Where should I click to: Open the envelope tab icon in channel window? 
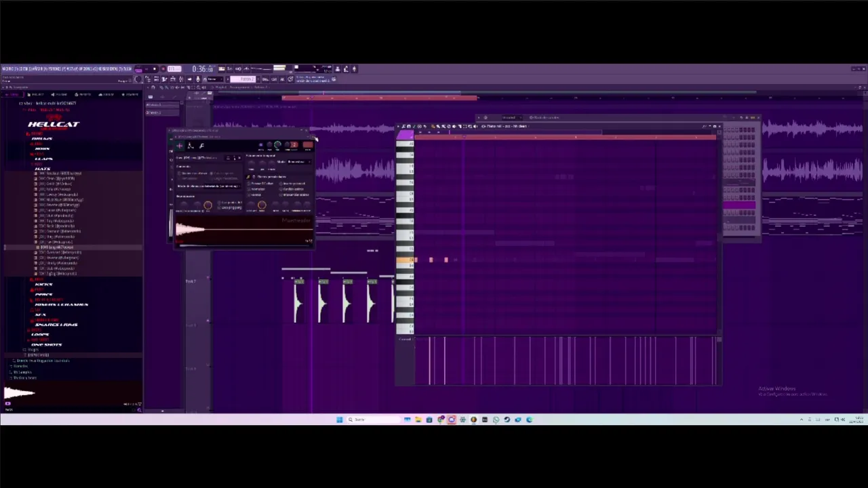click(x=191, y=146)
